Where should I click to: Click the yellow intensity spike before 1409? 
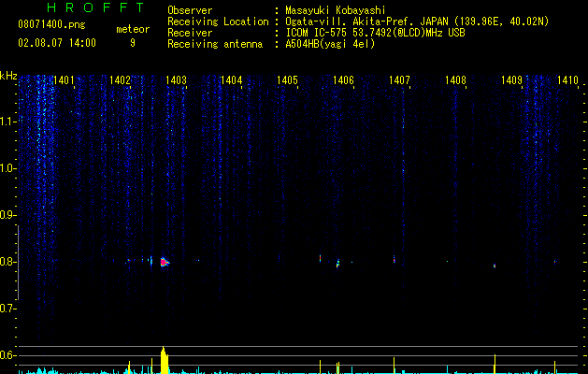point(495,364)
